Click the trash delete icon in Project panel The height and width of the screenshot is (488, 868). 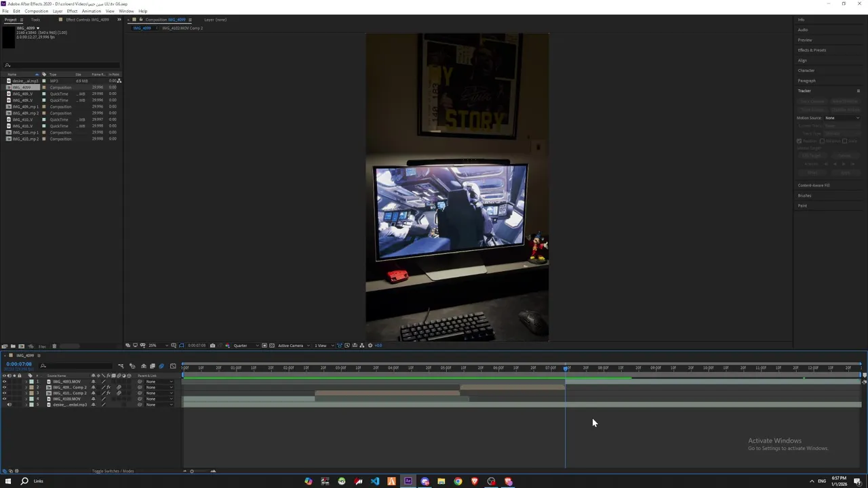pos(54,346)
